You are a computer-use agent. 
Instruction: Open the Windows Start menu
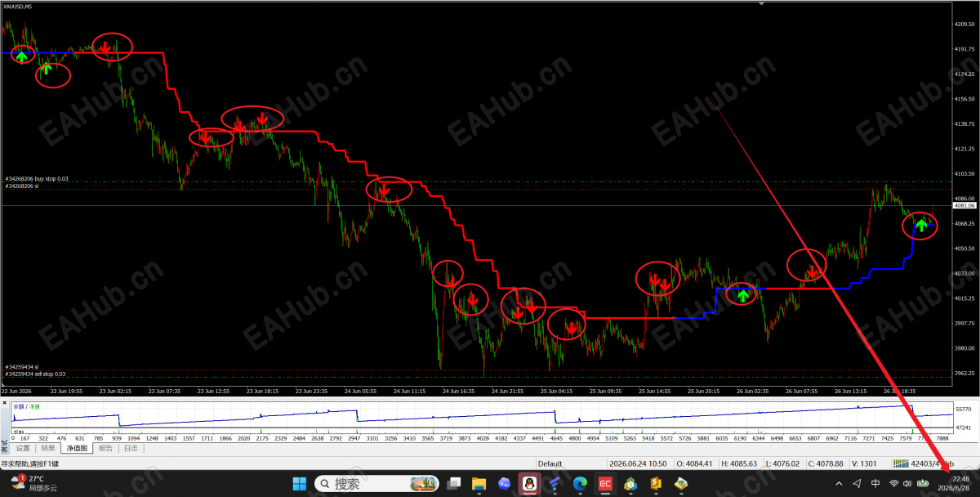pyautogui.click(x=298, y=483)
